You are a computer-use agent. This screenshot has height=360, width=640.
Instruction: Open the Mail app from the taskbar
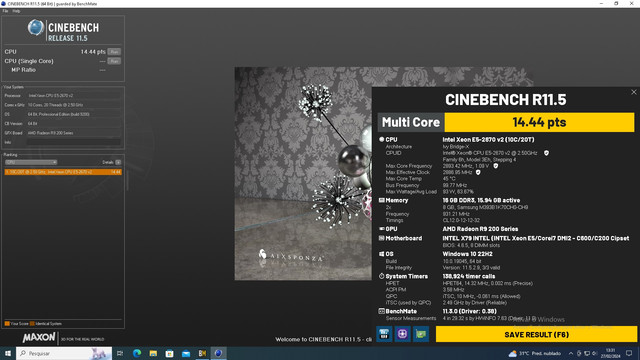(186, 353)
